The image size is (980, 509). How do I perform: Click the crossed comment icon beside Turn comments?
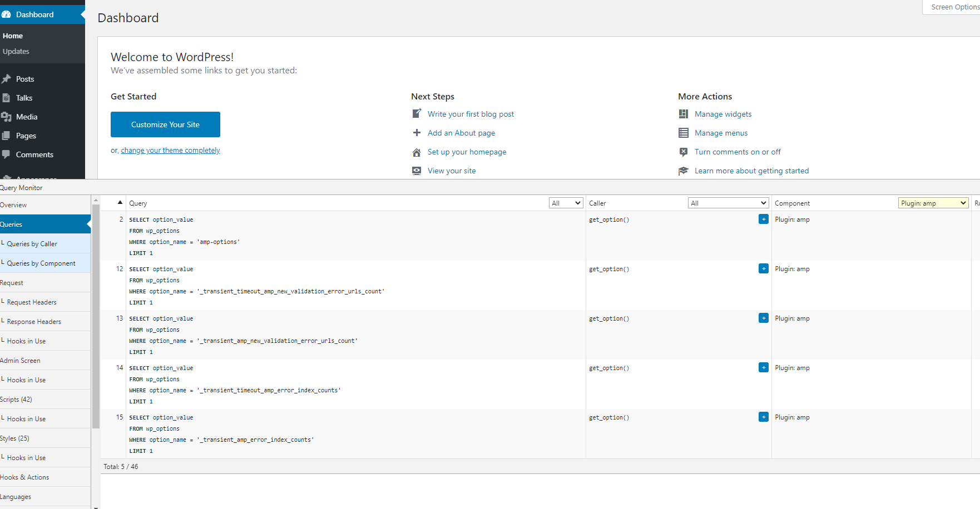pyautogui.click(x=684, y=152)
